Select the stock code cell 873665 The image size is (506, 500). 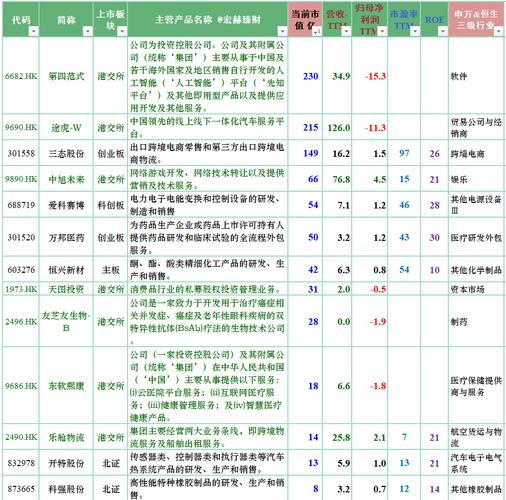21,489
